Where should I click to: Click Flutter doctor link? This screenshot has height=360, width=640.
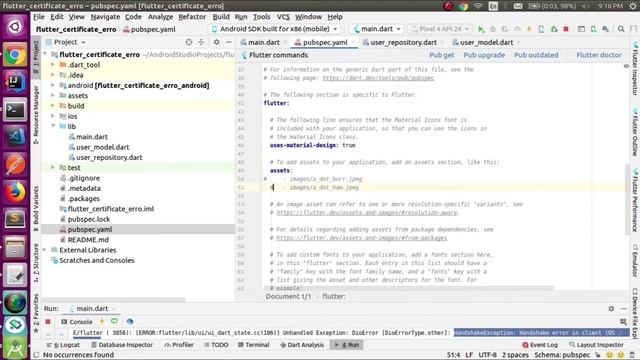click(599, 55)
